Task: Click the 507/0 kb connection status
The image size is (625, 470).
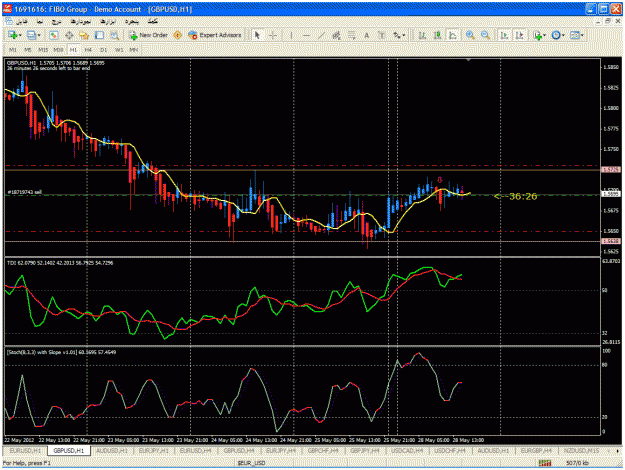Action: pos(577,463)
